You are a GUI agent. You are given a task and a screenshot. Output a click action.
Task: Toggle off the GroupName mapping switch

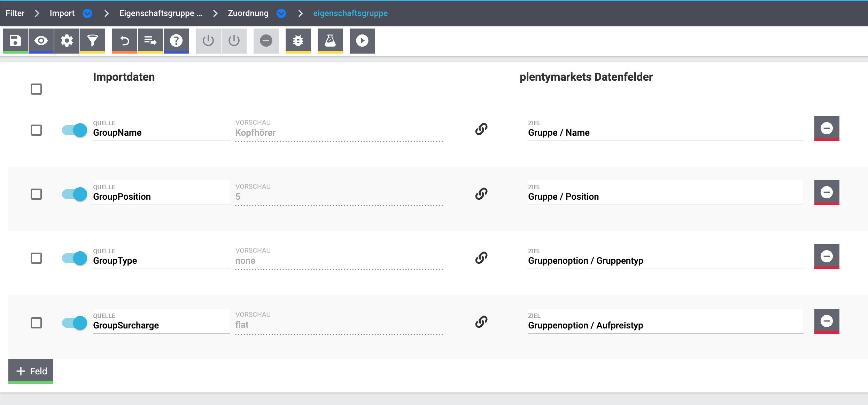pyautogui.click(x=75, y=130)
